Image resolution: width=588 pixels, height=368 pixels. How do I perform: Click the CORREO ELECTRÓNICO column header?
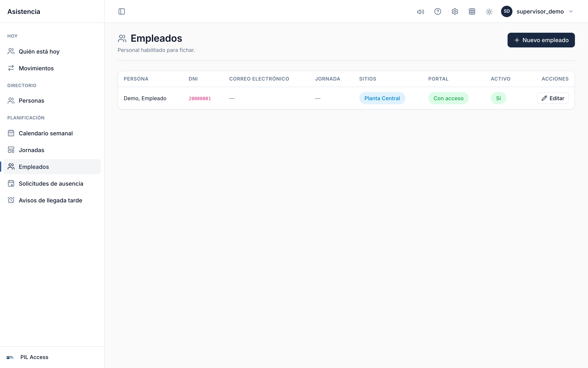tap(259, 79)
